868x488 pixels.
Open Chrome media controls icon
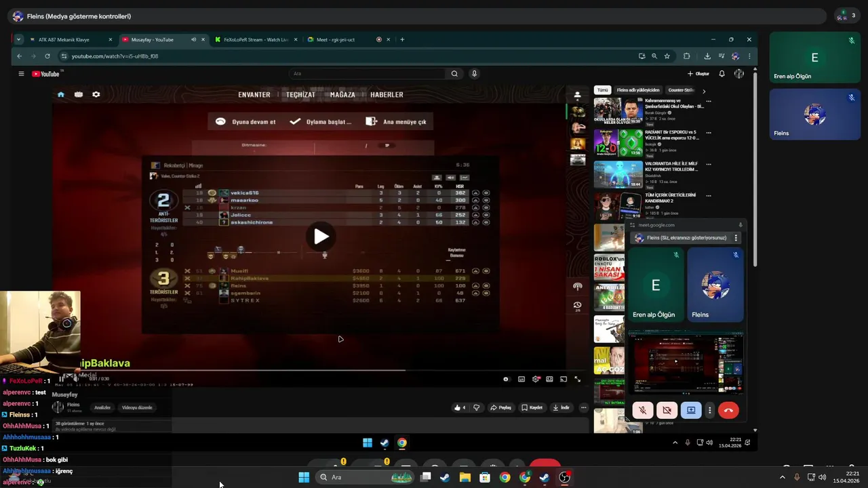(x=722, y=56)
